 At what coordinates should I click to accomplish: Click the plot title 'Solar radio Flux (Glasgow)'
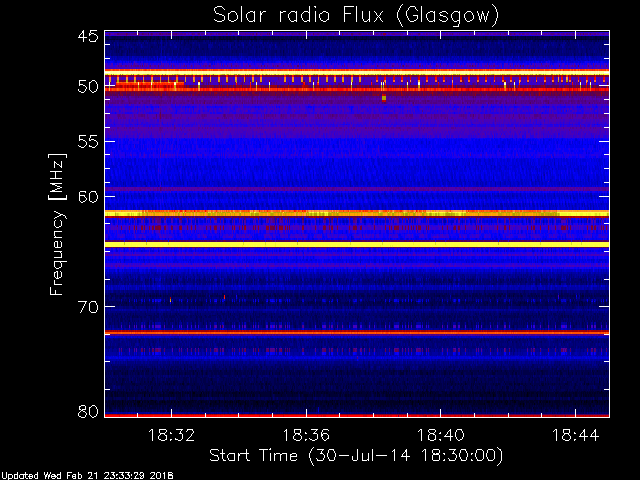356,16
